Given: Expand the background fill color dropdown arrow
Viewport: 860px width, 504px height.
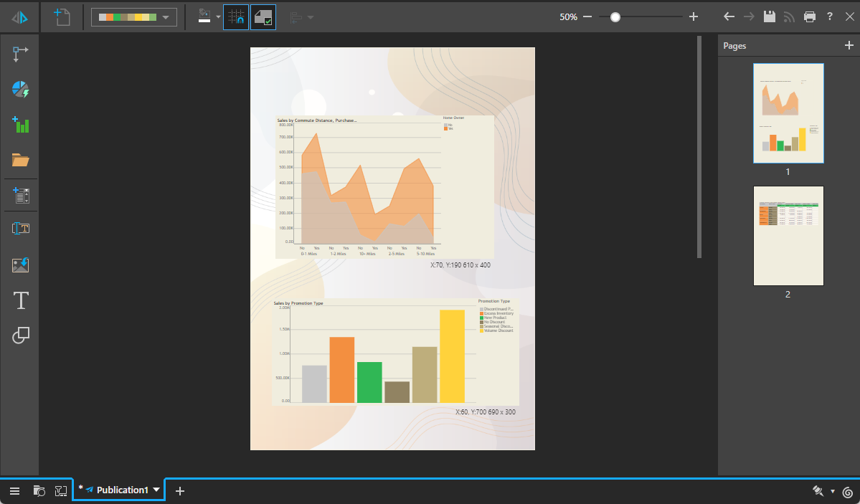Looking at the screenshot, I should coord(218,16).
